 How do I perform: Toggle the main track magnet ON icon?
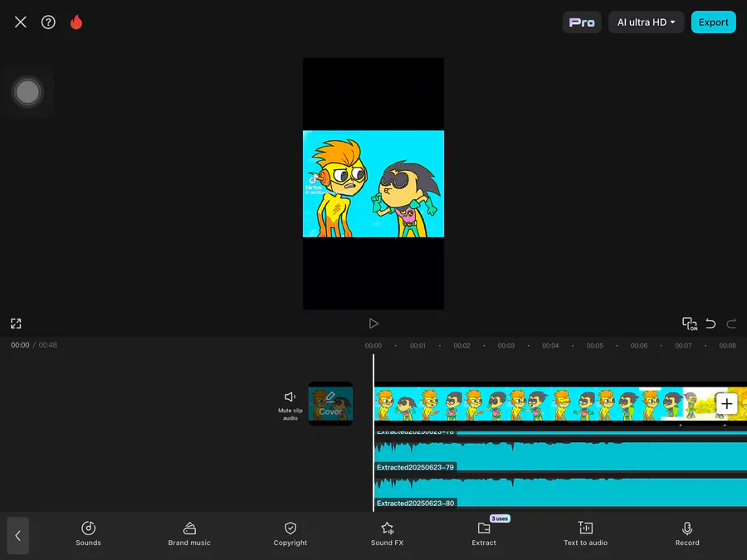tap(690, 324)
